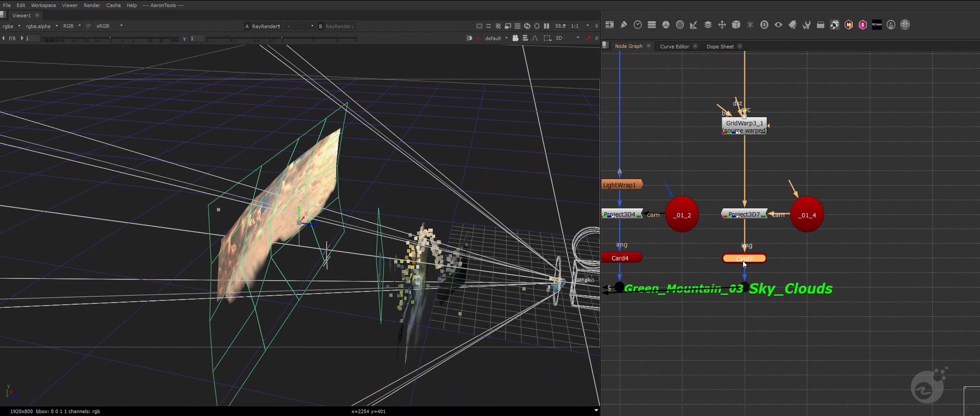The height and width of the screenshot is (416, 980).
Task: Open the Time nodes clock icon
Action: tap(638, 25)
